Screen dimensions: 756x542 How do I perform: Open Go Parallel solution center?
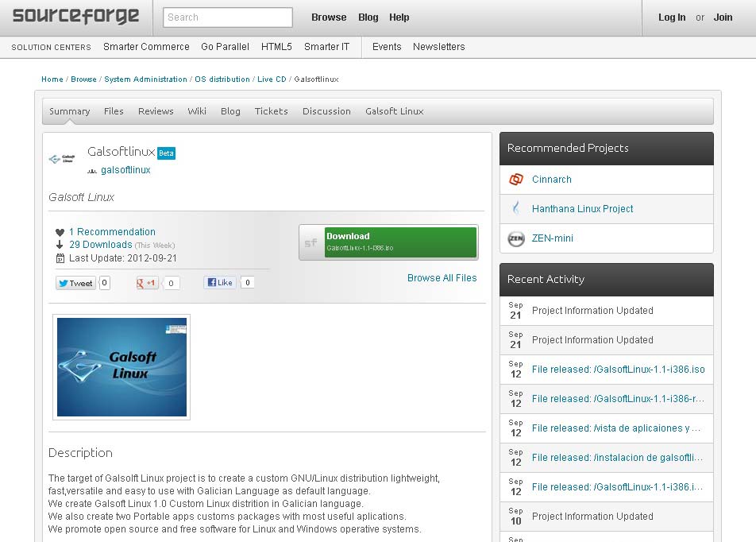click(225, 47)
